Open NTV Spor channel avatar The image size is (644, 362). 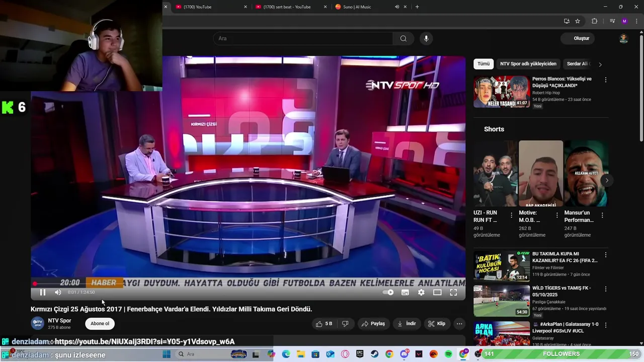click(x=38, y=323)
